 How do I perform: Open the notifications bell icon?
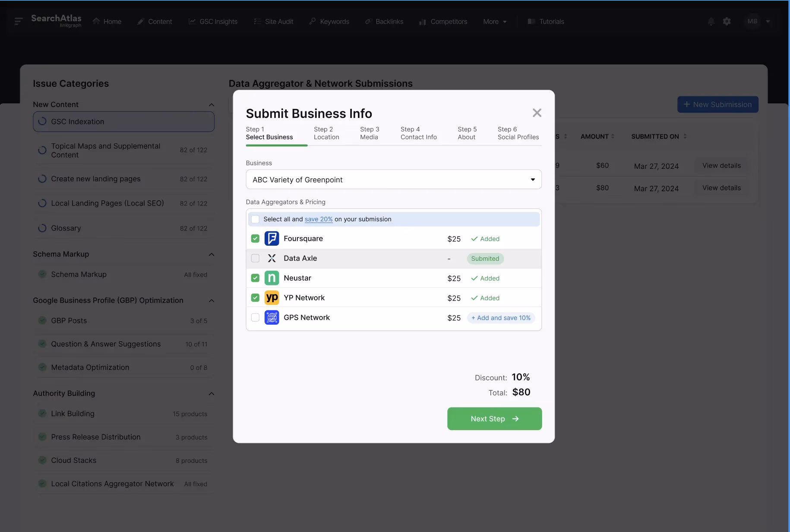click(x=711, y=22)
